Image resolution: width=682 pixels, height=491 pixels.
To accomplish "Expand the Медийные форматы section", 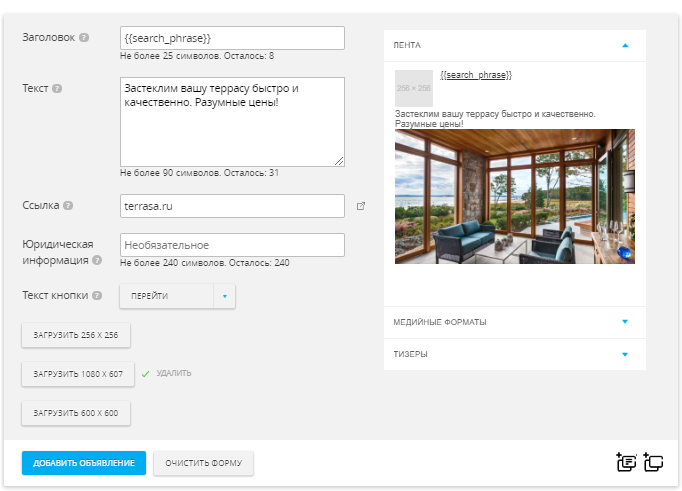I will coord(625,322).
